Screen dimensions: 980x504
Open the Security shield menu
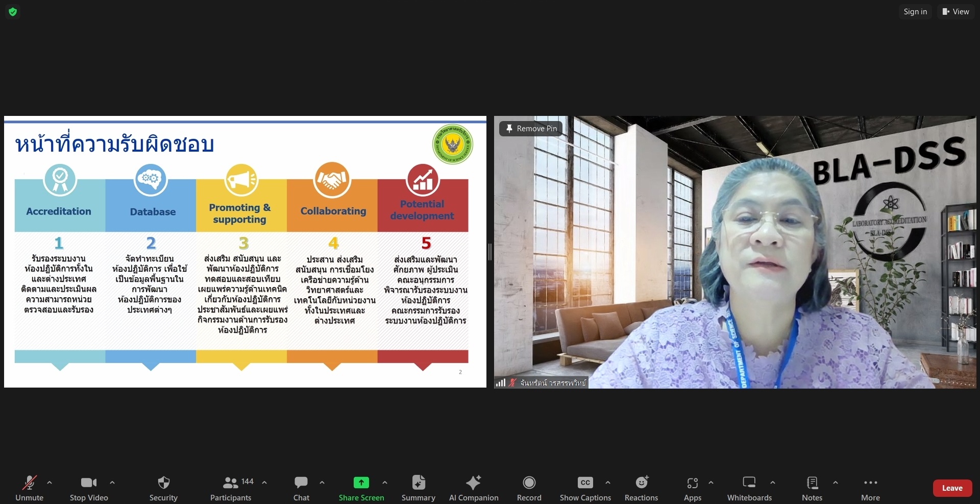click(163, 488)
